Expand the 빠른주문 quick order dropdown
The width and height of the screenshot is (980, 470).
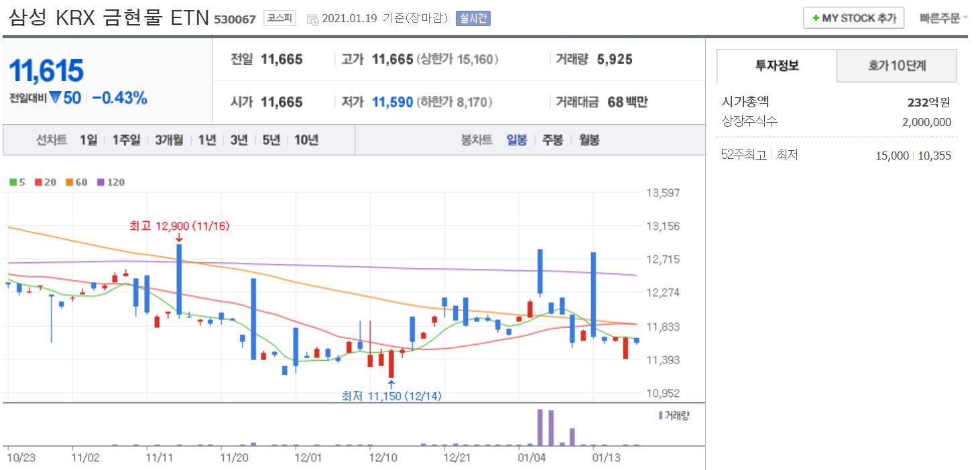[943, 18]
